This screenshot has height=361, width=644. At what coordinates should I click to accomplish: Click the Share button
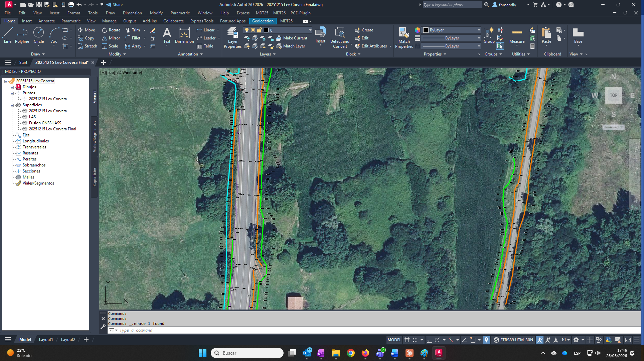pyautogui.click(x=115, y=5)
